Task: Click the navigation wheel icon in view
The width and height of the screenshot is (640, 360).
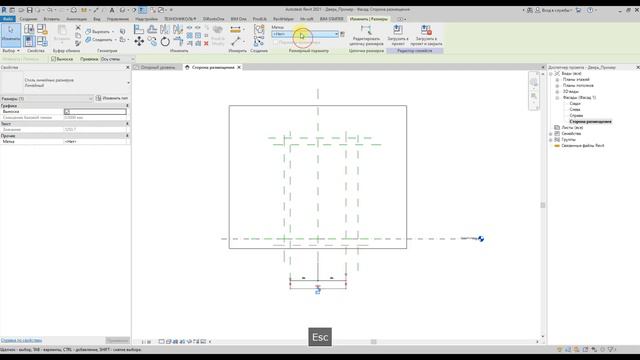Action: [x=534, y=83]
